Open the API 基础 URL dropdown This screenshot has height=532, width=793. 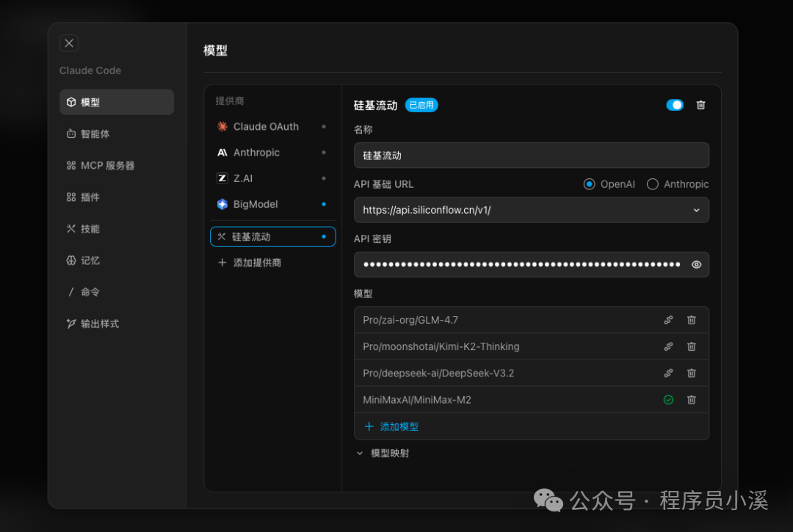pos(696,210)
